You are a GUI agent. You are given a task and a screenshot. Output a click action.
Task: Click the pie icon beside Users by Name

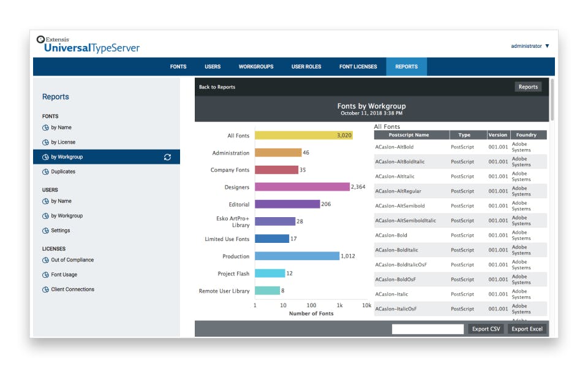[x=45, y=201]
